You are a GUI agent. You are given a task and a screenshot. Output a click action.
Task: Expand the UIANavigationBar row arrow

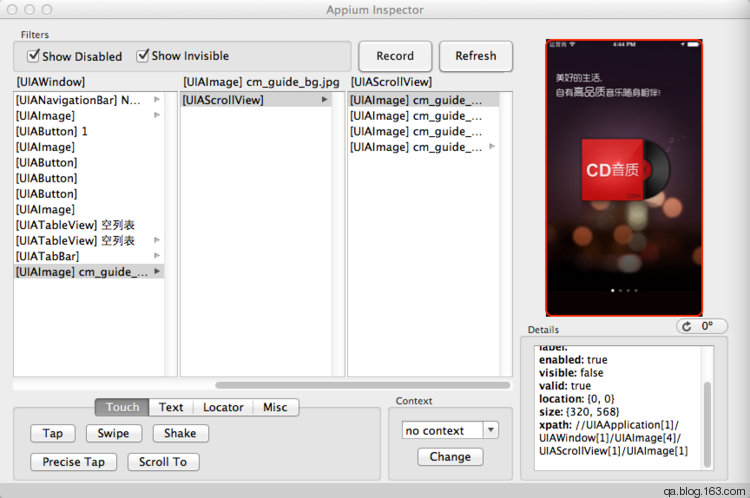click(157, 100)
